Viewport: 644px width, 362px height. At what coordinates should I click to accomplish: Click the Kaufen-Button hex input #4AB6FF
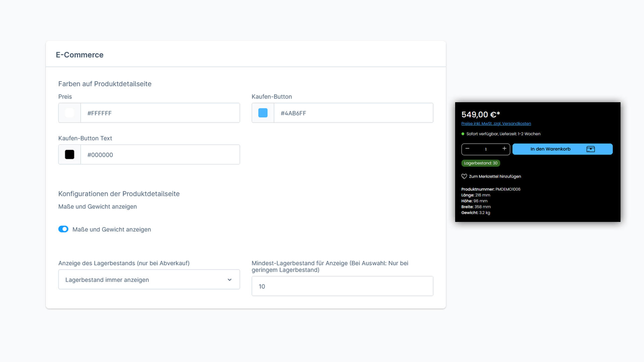click(353, 113)
